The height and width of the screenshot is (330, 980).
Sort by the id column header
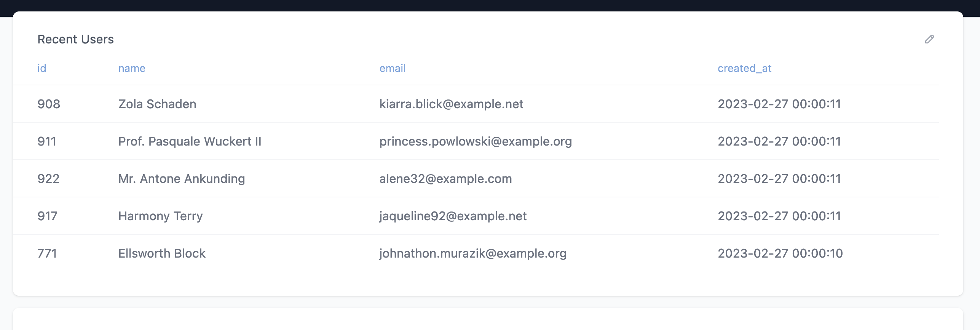(x=41, y=68)
